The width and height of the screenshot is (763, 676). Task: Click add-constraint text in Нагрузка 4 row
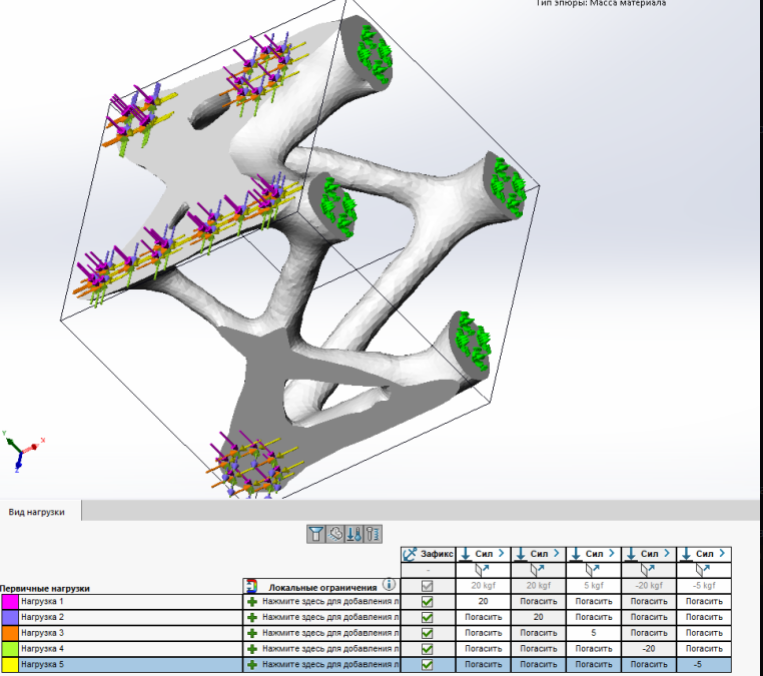click(330, 649)
